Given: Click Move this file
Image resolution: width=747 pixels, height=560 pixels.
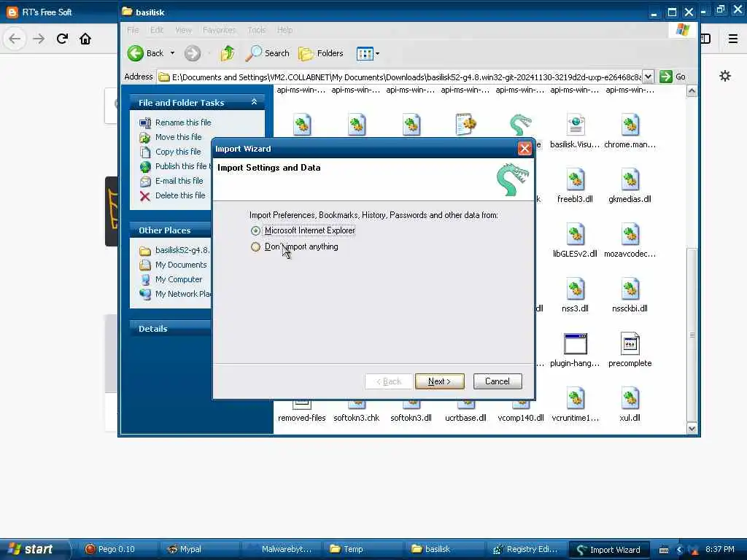Looking at the screenshot, I should (179, 137).
